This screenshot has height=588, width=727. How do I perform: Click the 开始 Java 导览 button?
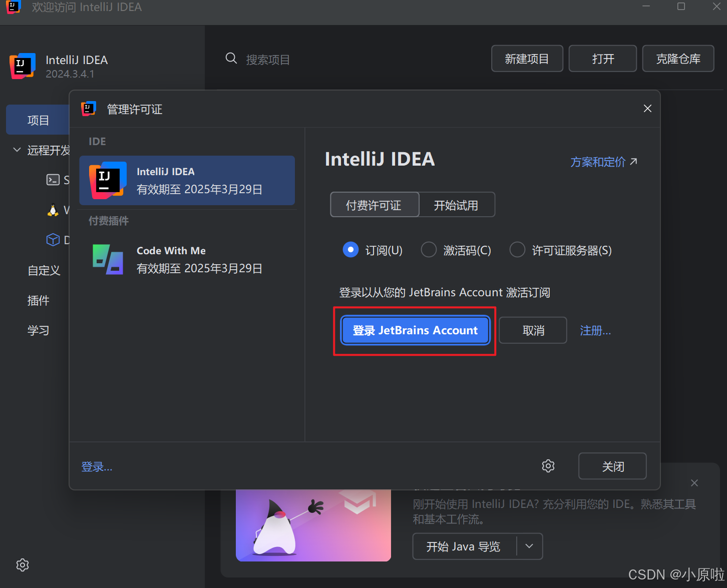[464, 546]
